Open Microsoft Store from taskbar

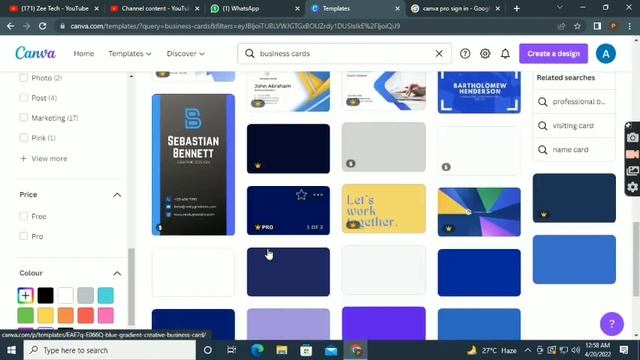pos(306,350)
